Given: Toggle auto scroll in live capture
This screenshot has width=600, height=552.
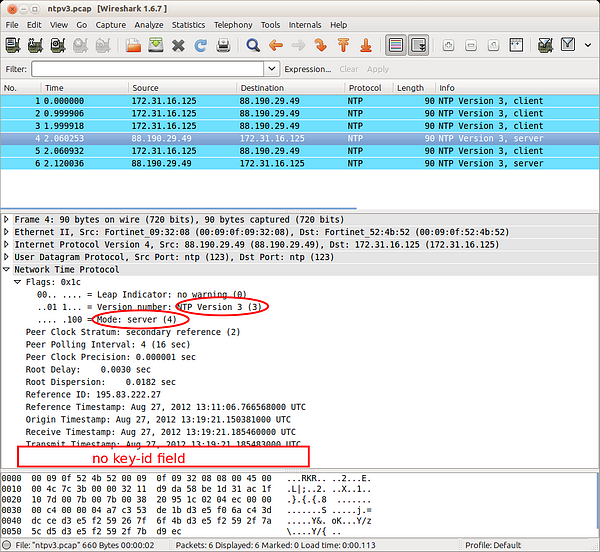Looking at the screenshot, I should pos(418,45).
